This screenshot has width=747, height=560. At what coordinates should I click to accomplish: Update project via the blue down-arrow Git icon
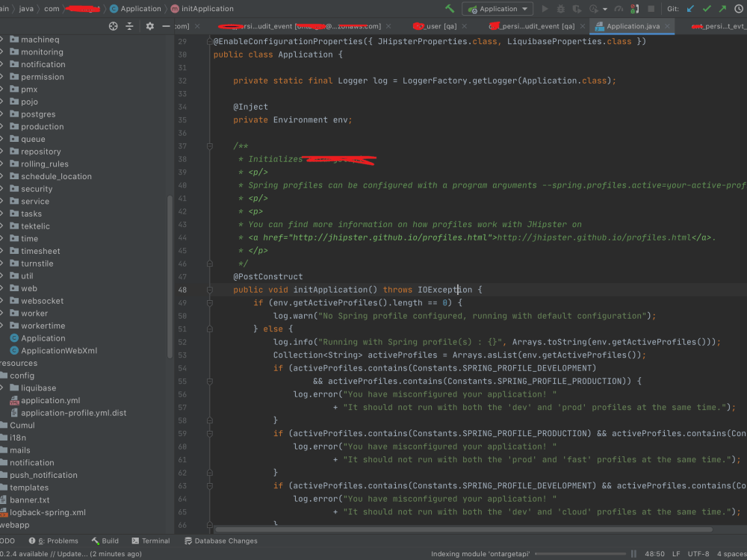[x=689, y=8]
